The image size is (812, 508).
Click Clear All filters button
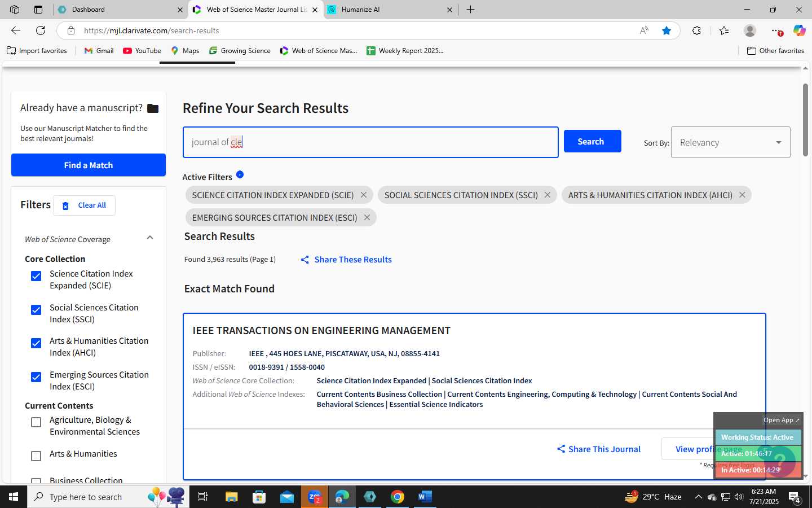coord(84,205)
